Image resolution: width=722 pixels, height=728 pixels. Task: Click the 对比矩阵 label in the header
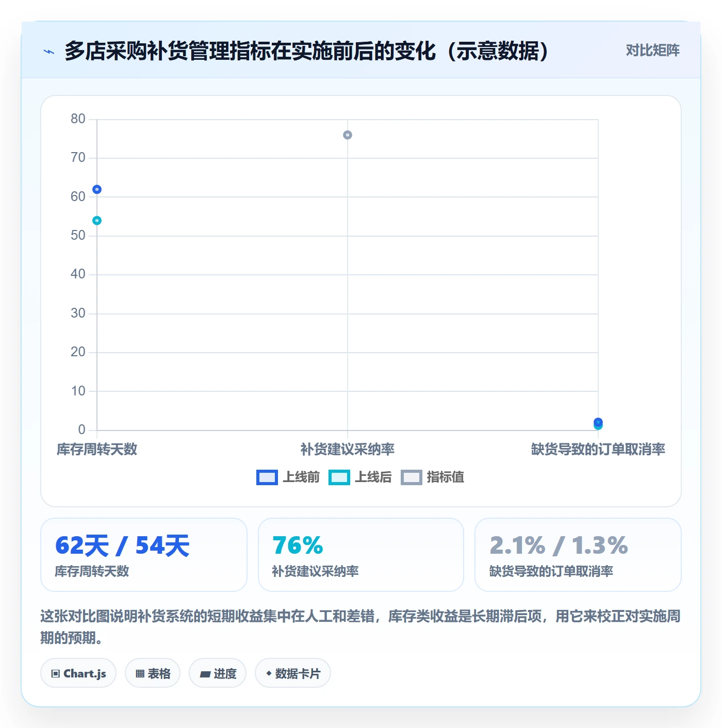(652, 51)
